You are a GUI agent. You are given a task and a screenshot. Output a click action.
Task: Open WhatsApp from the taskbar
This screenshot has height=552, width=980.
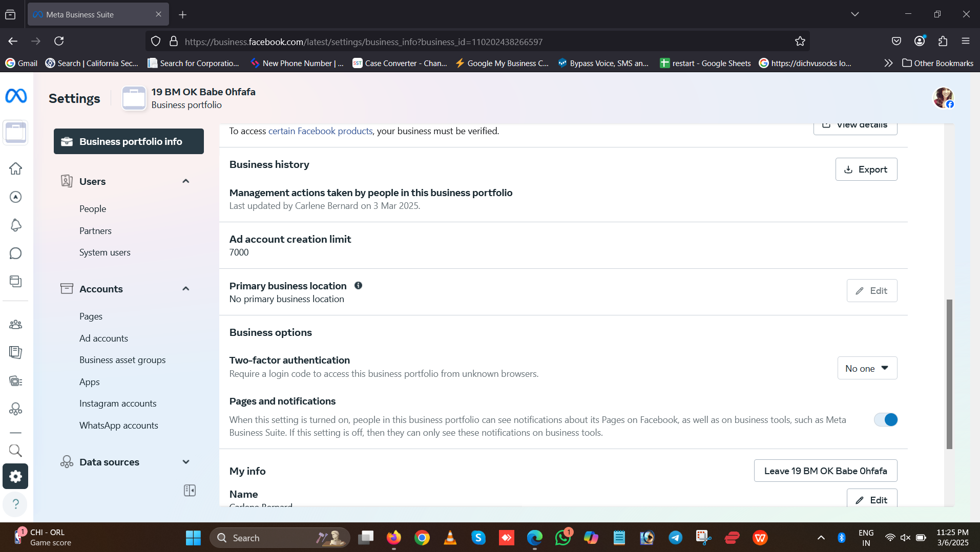tap(563, 538)
